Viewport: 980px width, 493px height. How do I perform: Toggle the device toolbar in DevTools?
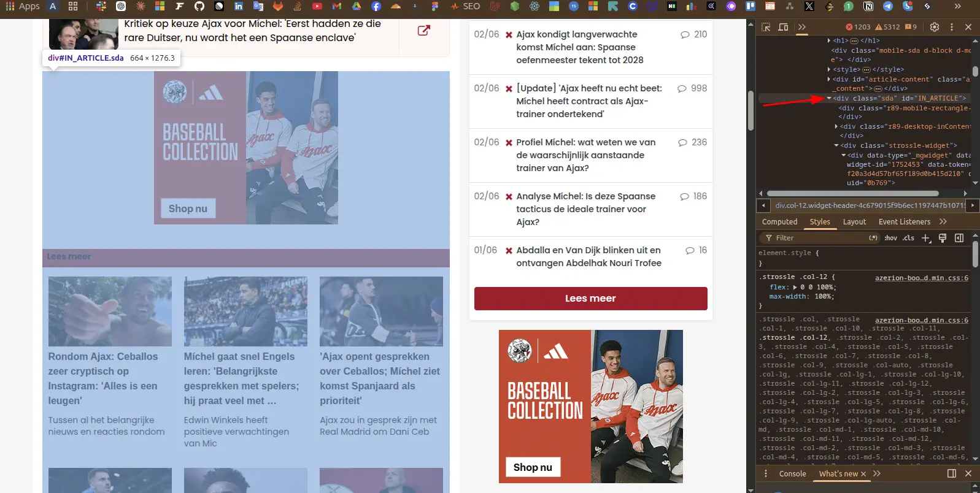pyautogui.click(x=783, y=27)
